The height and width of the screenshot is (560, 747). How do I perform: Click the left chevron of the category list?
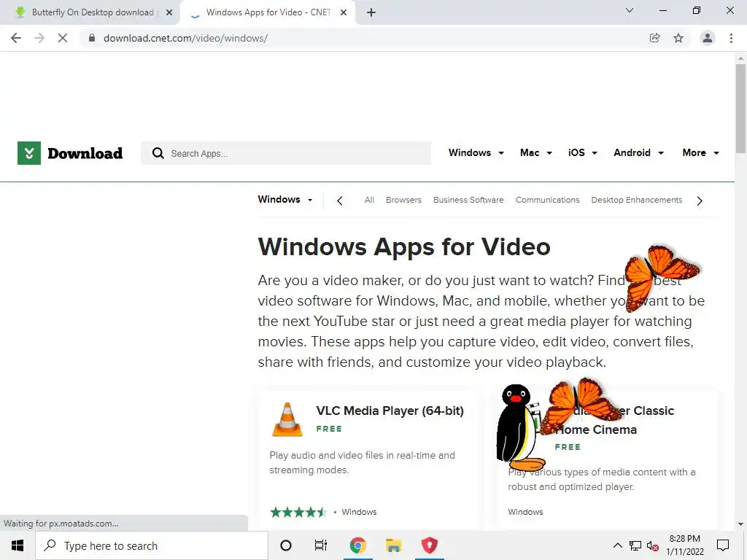pyautogui.click(x=340, y=201)
